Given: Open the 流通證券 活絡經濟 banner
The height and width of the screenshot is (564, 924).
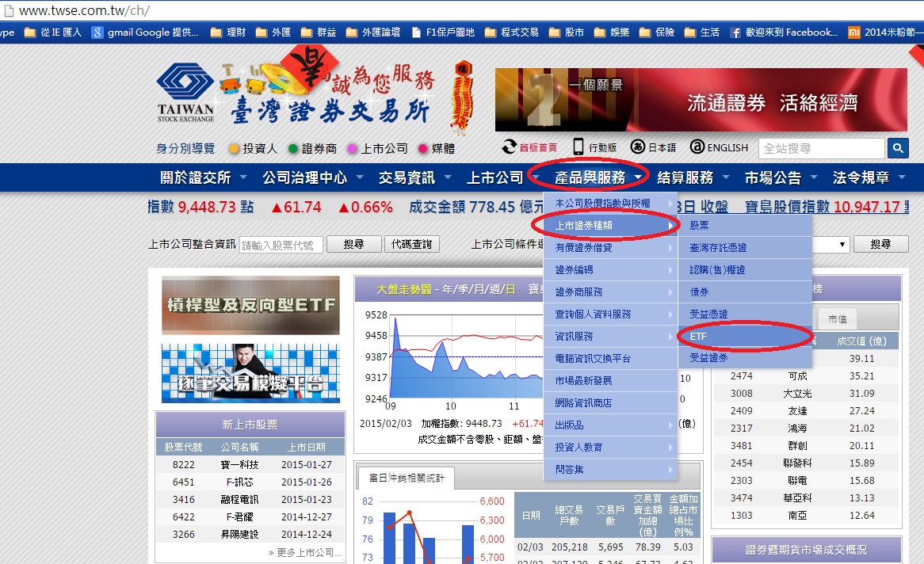Looking at the screenshot, I should [x=701, y=100].
